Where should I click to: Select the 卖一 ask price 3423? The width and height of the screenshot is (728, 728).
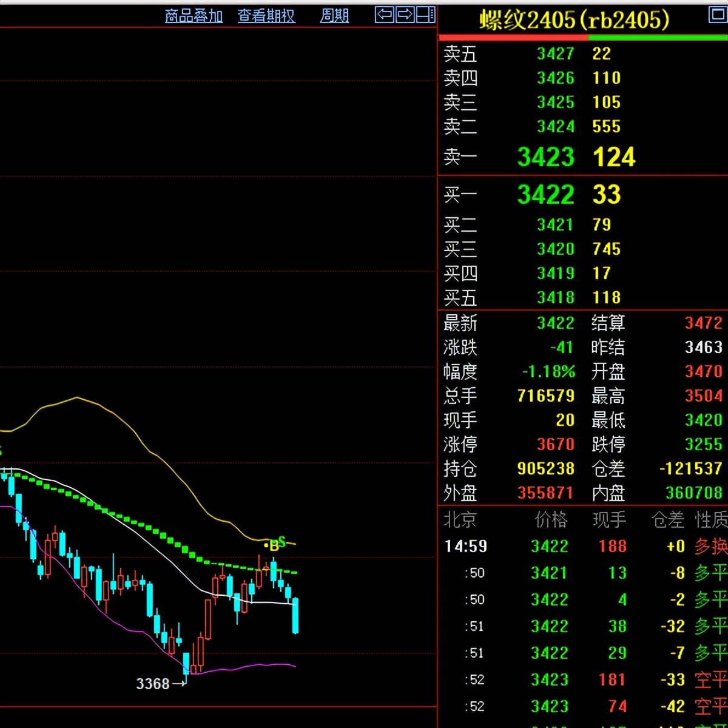click(545, 157)
